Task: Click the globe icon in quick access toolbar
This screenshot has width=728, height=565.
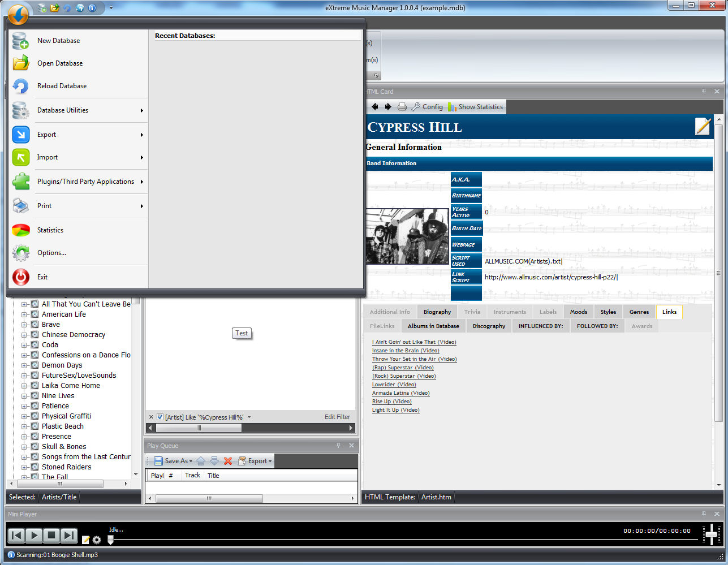Action: [80, 8]
